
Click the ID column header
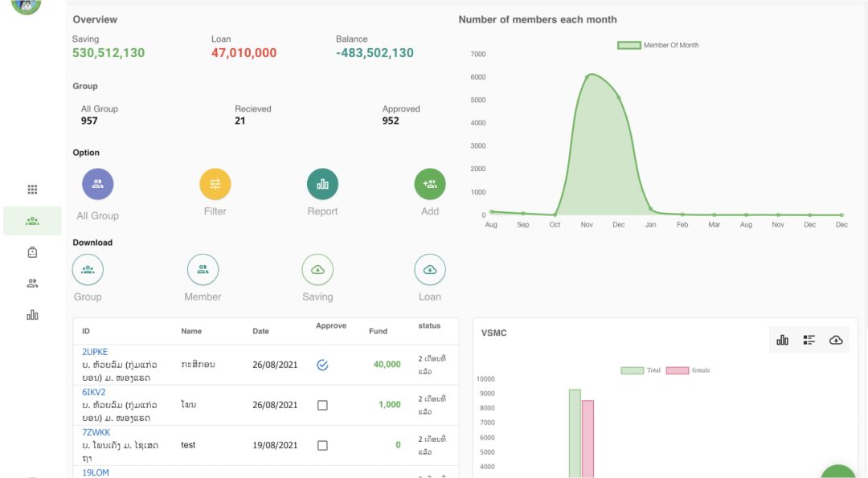86,332
